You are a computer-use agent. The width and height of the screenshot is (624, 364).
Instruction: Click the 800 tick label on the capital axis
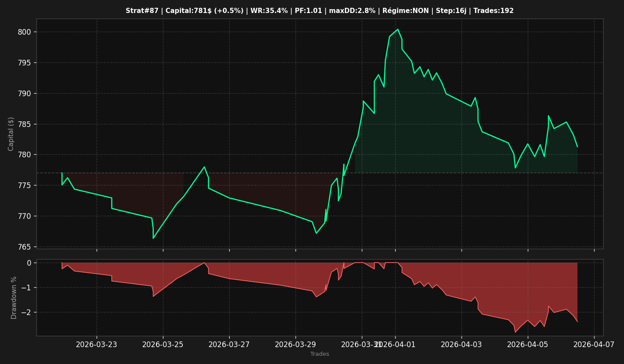(25, 32)
